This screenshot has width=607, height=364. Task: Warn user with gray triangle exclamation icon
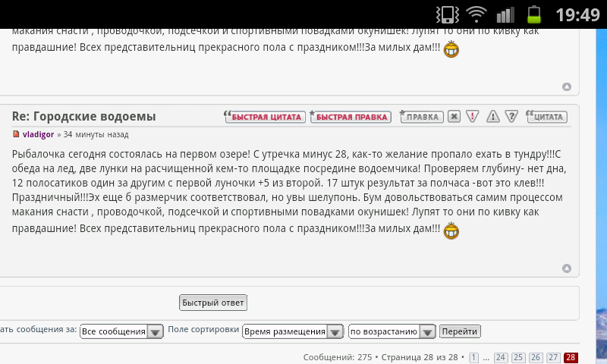pyautogui.click(x=492, y=116)
